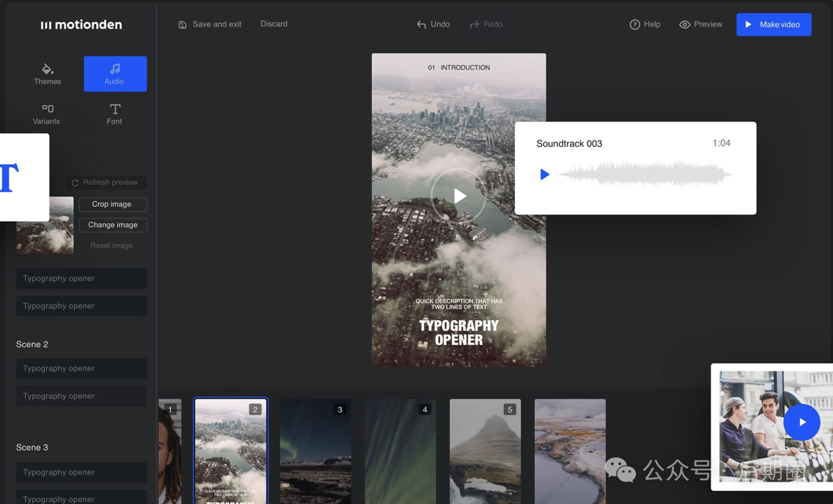The width and height of the screenshot is (833, 504).
Task: Undo the last action
Action: click(x=433, y=24)
